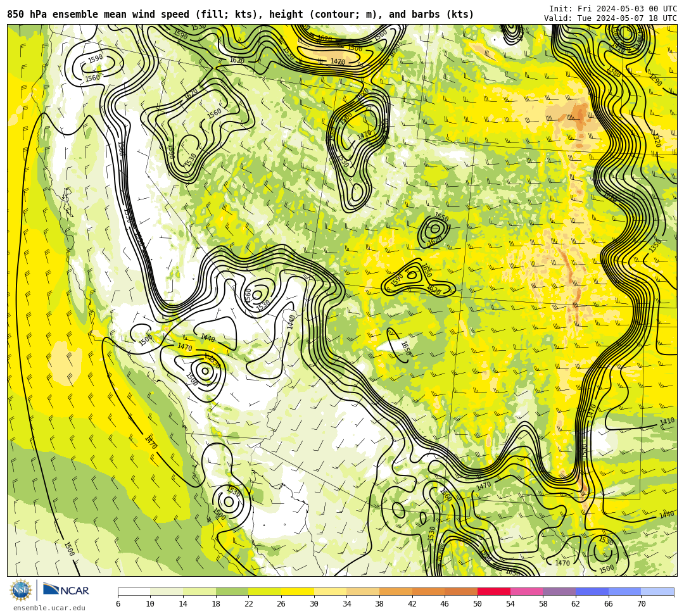Click the colorbar tick label 14
Screen dimensions: 684x616
[183, 604]
